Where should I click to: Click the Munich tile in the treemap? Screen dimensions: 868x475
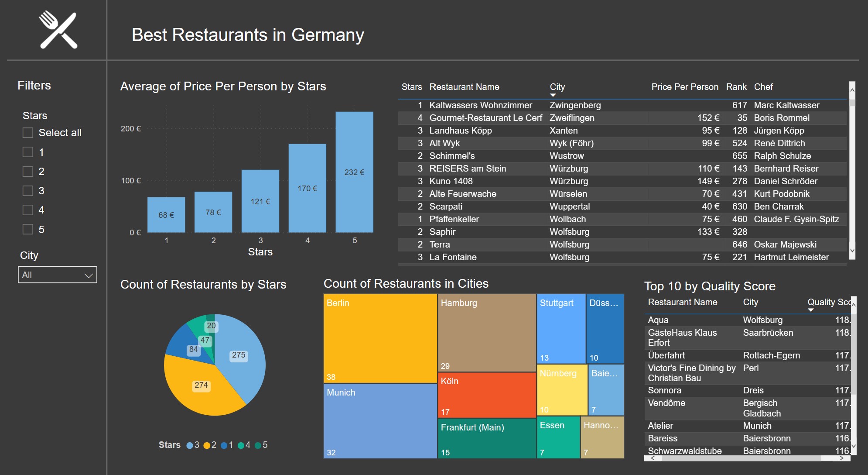click(x=379, y=421)
